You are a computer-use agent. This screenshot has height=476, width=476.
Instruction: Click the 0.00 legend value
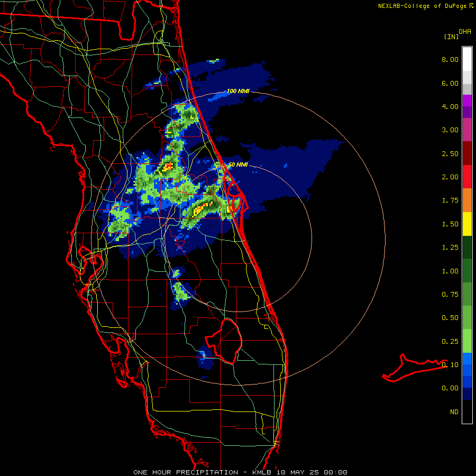(450, 388)
